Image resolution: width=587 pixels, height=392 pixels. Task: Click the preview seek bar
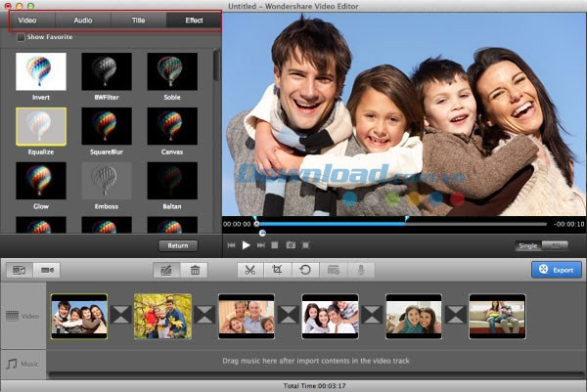400,224
